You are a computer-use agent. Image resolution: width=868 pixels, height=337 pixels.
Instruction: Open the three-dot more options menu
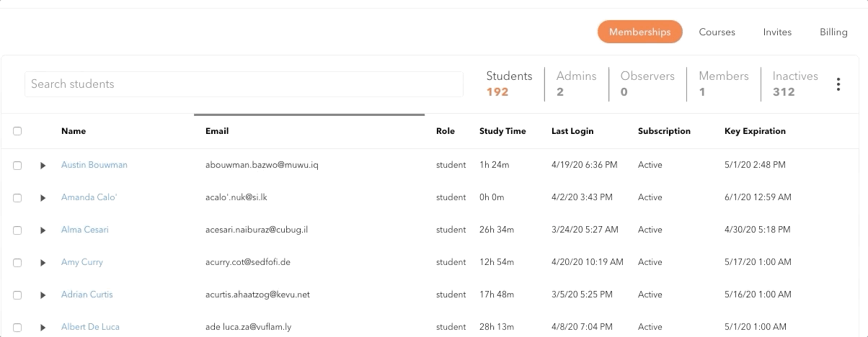(x=838, y=84)
